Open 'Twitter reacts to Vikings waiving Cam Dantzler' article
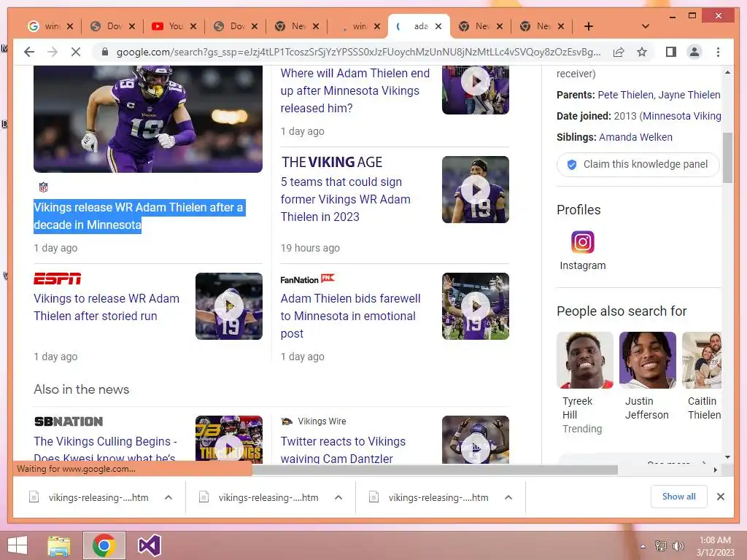This screenshot has width=747, height=560. click(x=343, y=450)
